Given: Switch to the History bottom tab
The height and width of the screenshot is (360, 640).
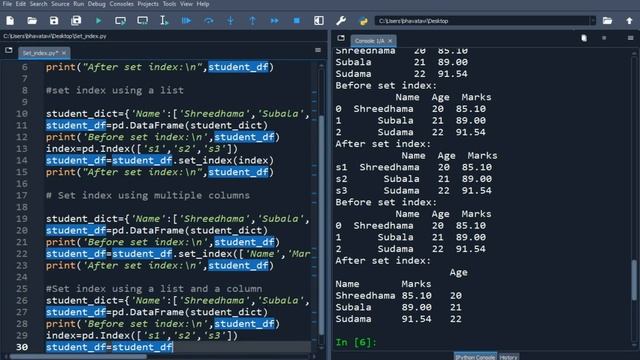Looking at the screenshot, I should 509,357.
